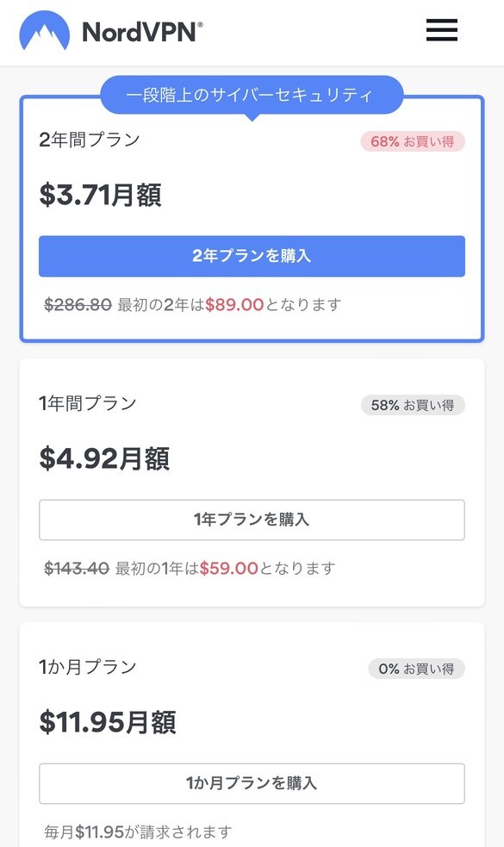Click the $3.71月額 price
504x847 pixels.
tap(101, 195)
